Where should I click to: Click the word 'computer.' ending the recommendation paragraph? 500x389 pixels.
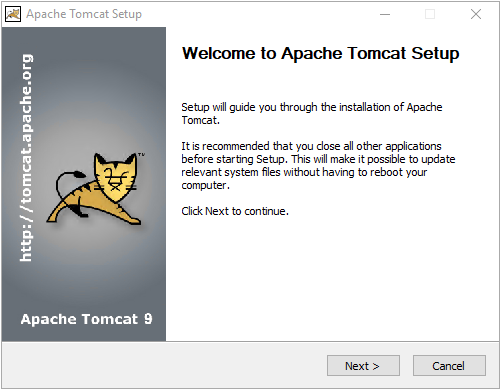coord(205,185)
